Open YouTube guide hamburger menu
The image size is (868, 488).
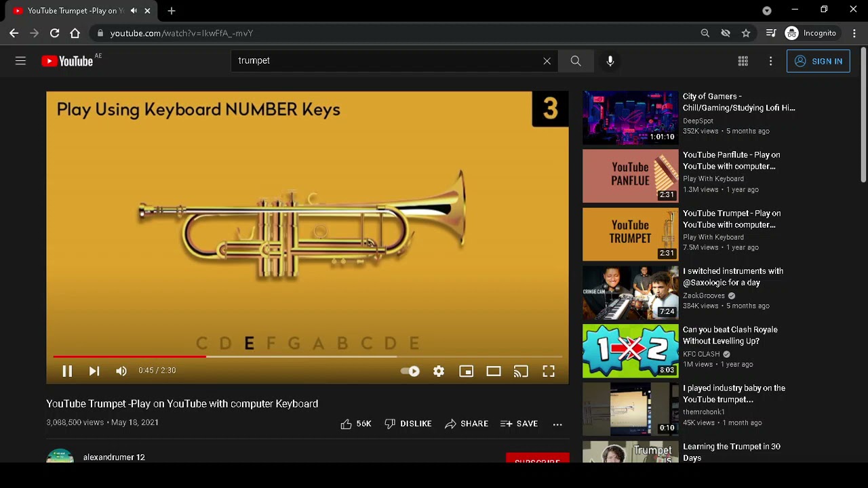click(20, 61)
